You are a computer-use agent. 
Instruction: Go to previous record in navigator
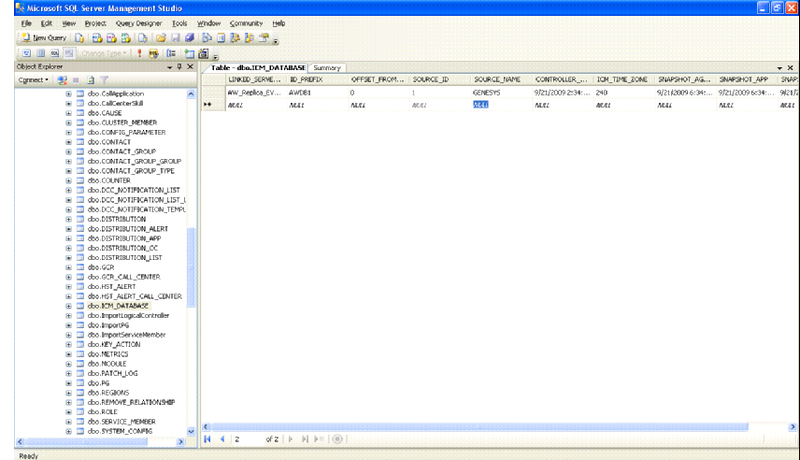222,438
